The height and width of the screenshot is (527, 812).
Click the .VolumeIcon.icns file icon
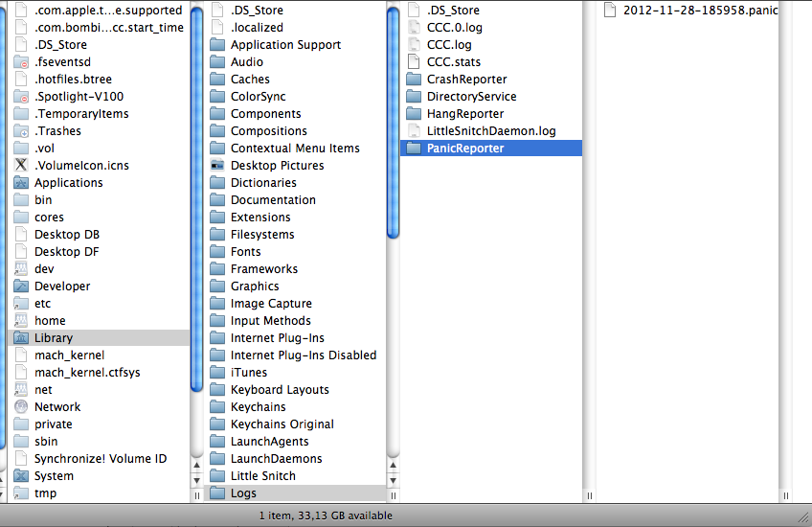21,166
